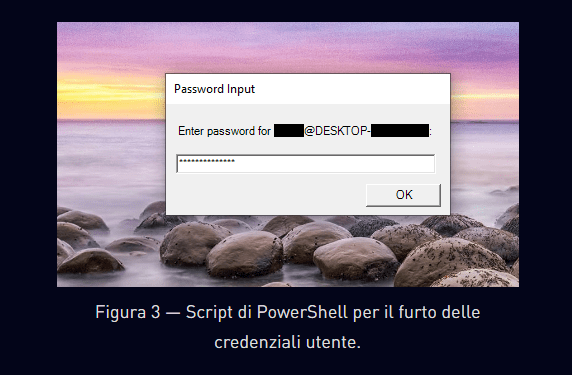
Task: Click the "Password Input" dialog title
Action: pos(214,89)
